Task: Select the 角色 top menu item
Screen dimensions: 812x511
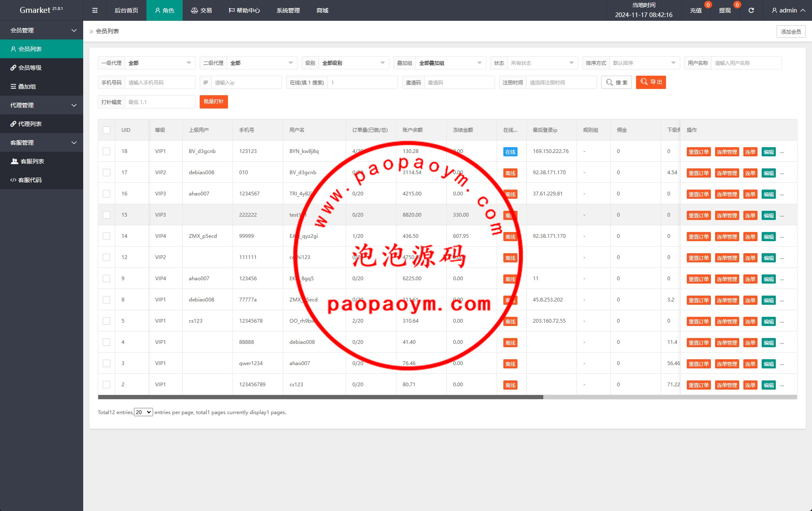Action: [x=164, y=10]
